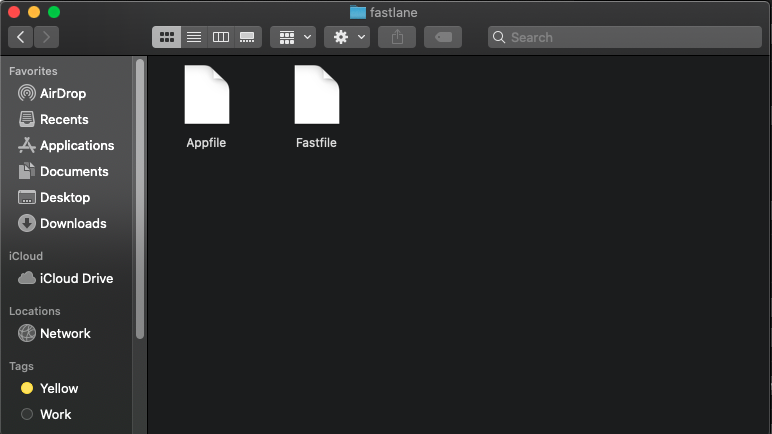Click the magnifying glass search icon
The image size is (772, 434).
coord(499,37)
